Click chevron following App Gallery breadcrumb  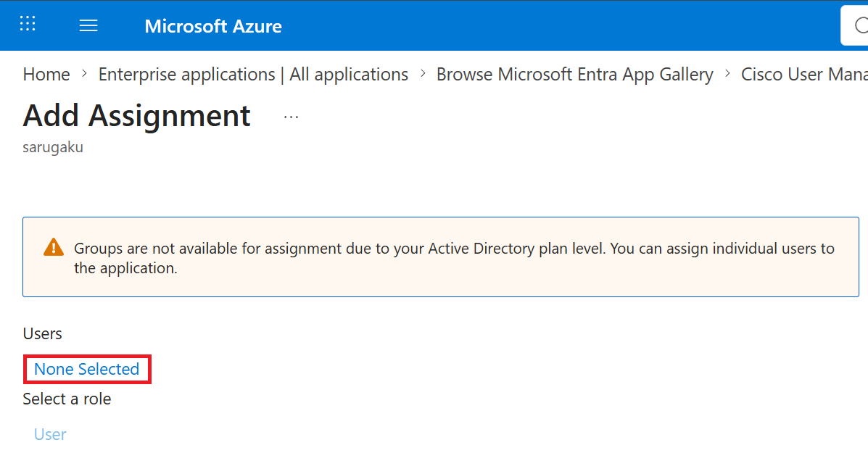pos(727,73)
